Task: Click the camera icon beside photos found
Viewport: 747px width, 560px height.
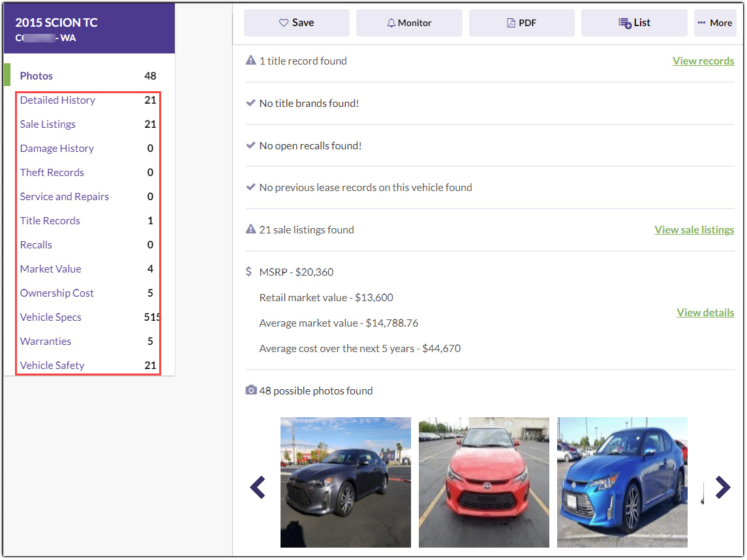Action: [x=251, y=391]
